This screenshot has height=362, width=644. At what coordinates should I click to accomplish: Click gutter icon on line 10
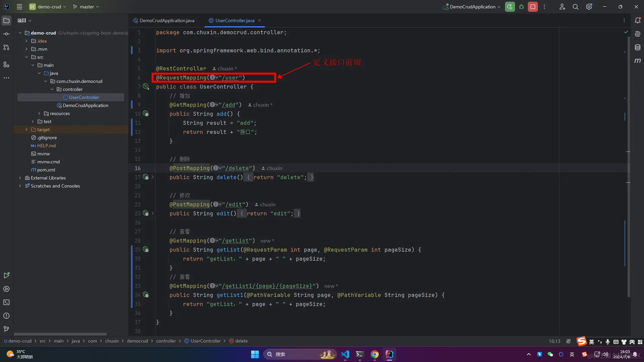pos(146,114)
